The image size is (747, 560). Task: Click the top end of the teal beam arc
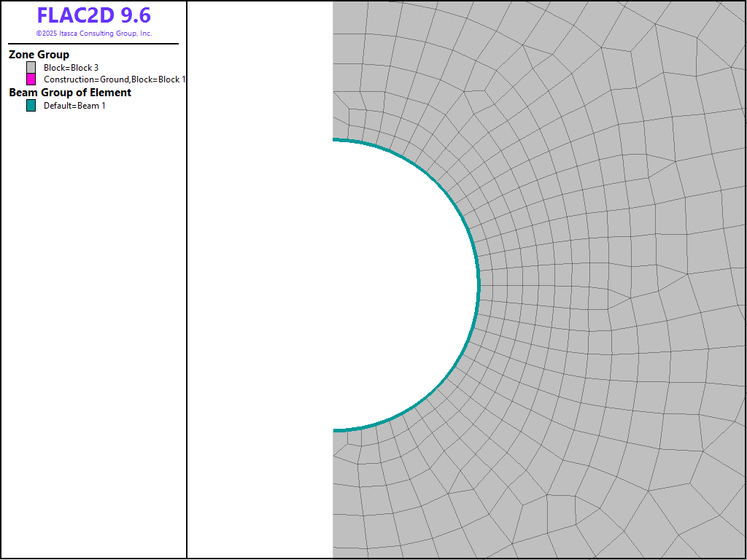coord(336,139)
